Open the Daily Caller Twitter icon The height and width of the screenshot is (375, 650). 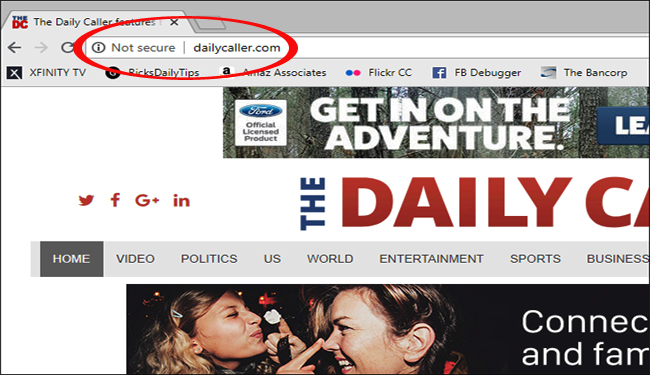point(86,201)
